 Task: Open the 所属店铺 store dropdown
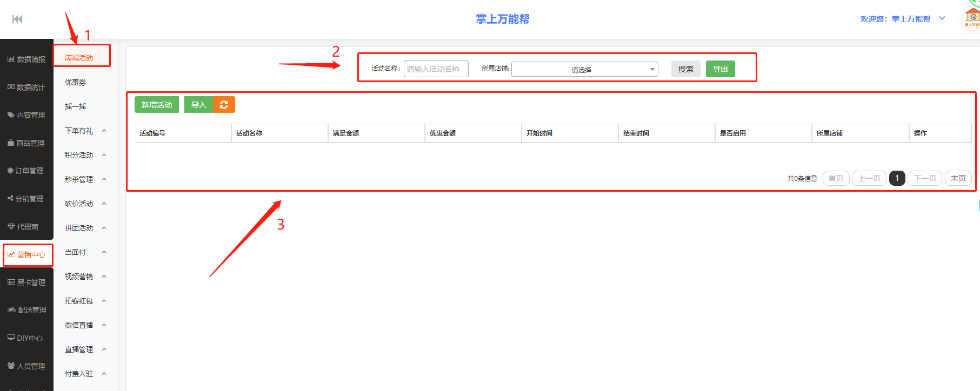(584, 69)
